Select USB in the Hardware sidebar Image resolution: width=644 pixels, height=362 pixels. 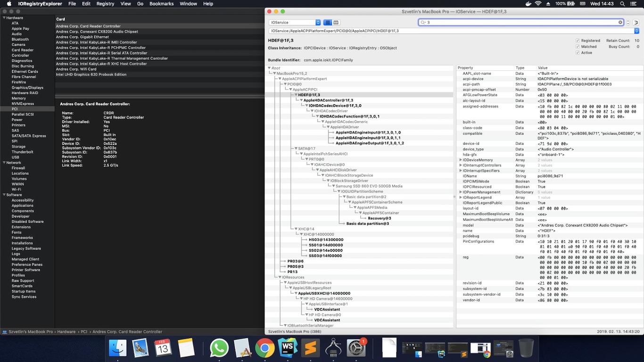click(16, 157)
